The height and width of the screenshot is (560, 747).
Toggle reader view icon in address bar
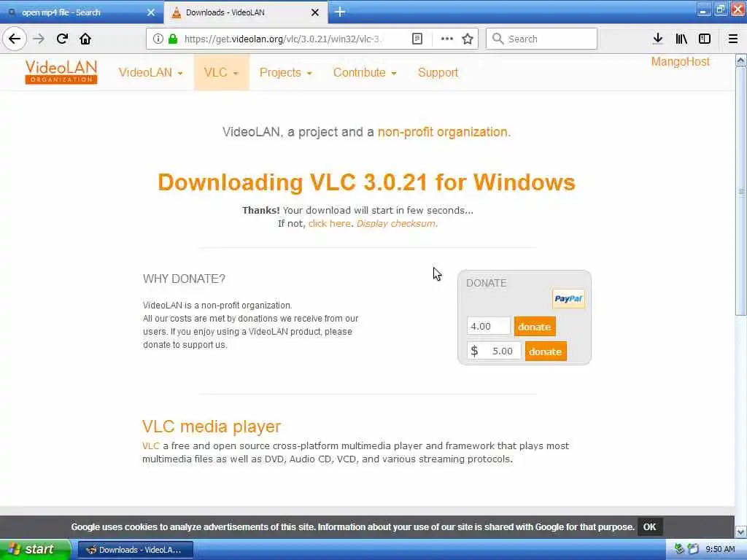(417, 39)
